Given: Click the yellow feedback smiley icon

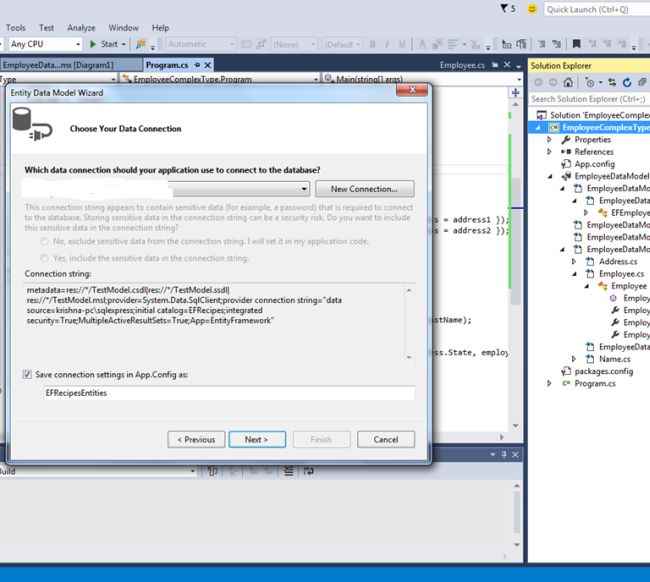Looking at the screenshot, I should 532,9.
